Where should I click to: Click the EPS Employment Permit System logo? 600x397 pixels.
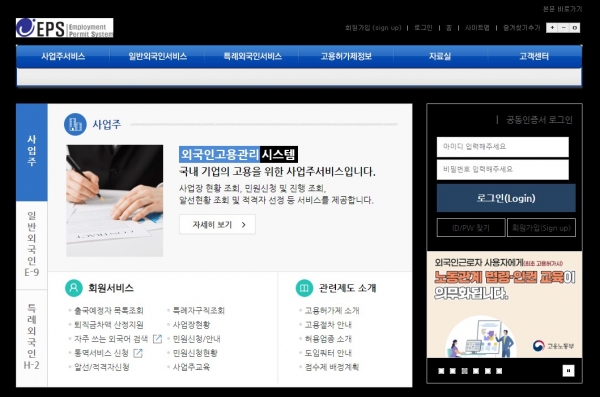click(64, 28)
